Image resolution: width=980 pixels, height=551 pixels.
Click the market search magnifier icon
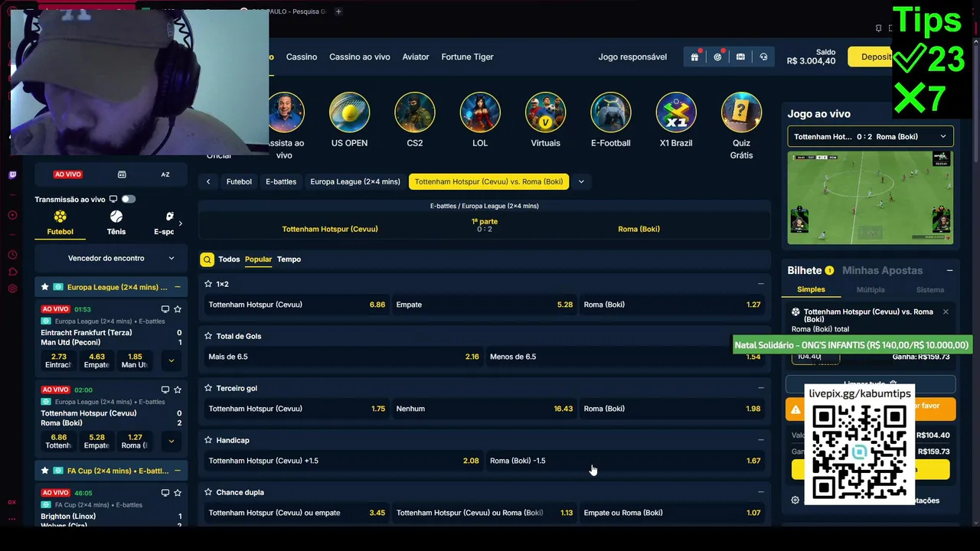pyautogui.click(x=207, y=259)
